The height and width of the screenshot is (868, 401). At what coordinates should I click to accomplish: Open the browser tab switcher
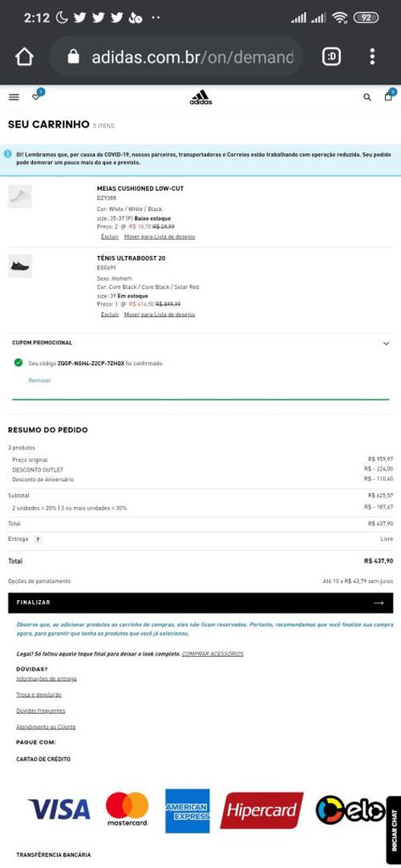(331, 56)
